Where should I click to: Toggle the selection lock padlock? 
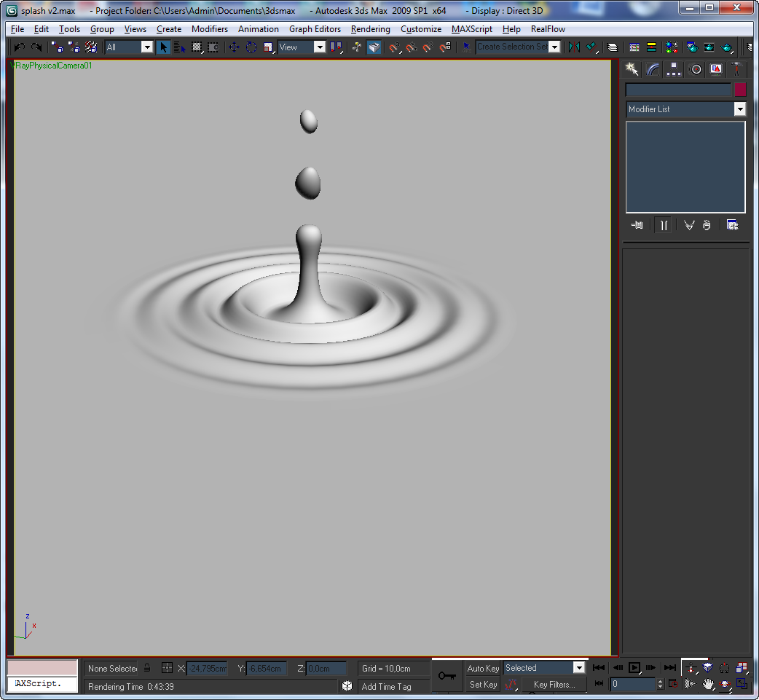click(x=146, y=668)
